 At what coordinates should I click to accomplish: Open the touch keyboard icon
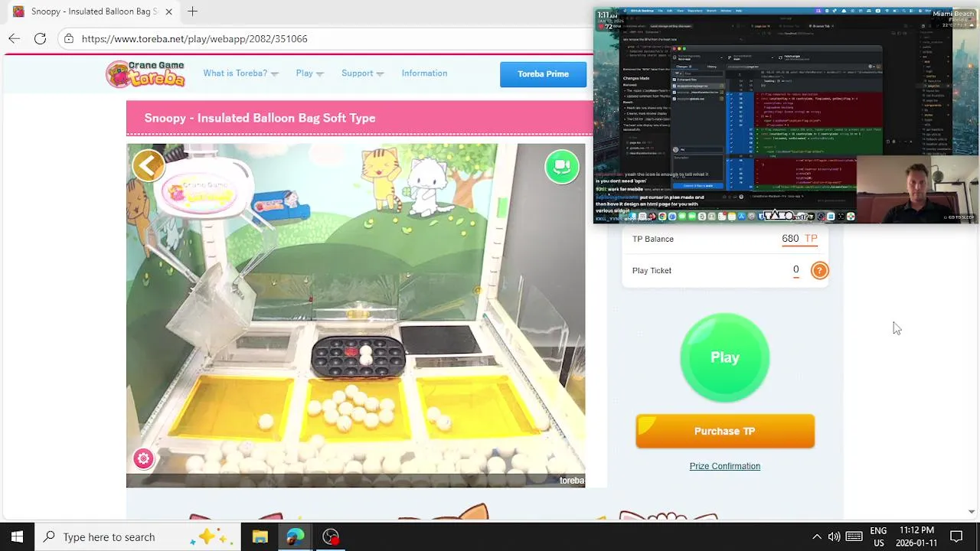click(x=854, y=536)
